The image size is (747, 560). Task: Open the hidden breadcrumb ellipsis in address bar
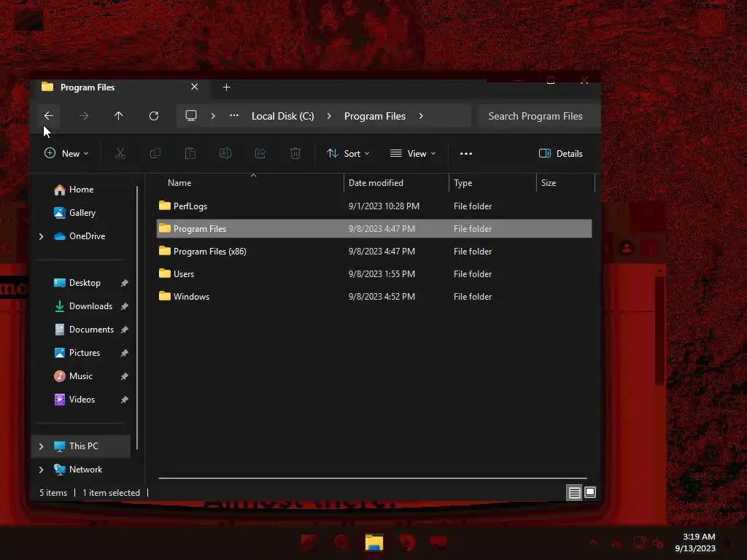[234, 116]
